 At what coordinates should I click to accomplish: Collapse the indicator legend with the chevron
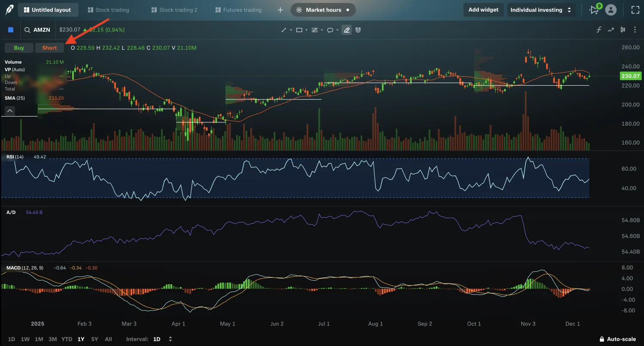tap(9, 111)
